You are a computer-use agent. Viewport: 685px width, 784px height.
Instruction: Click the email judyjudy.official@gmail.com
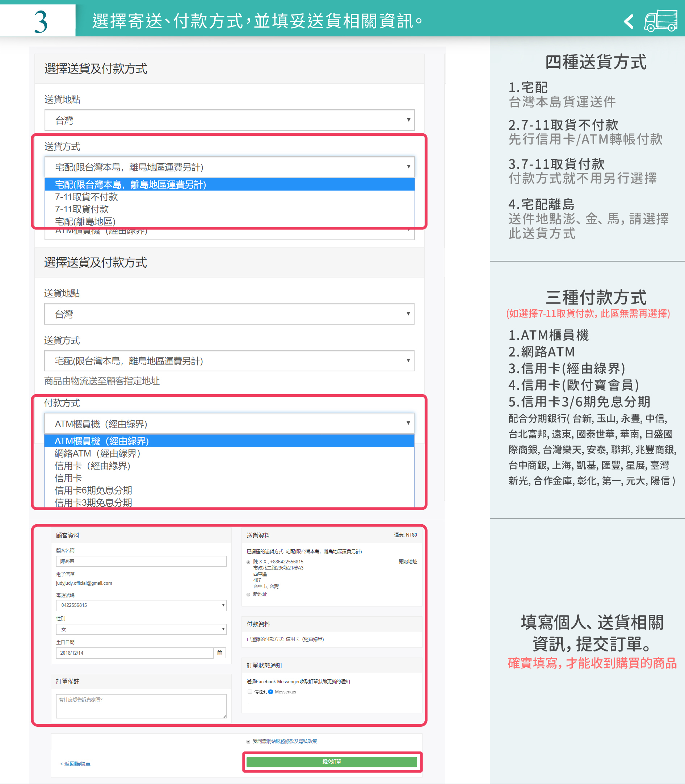(x=84, y=583)
